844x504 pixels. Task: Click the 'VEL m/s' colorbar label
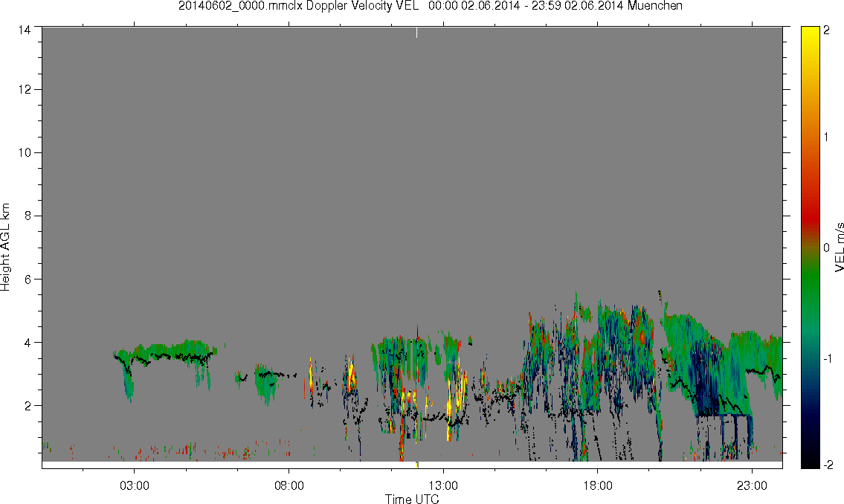tap(839, 247)
